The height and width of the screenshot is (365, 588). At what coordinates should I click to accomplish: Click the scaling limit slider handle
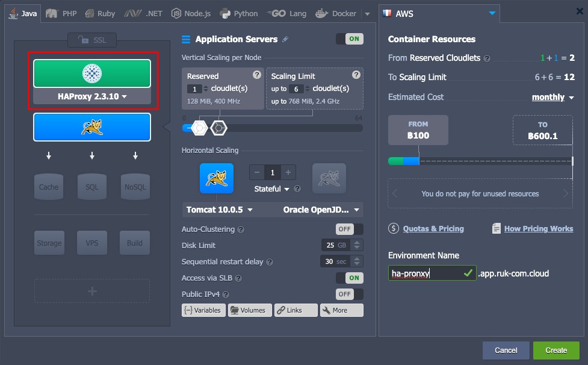[x=218, y=128]
